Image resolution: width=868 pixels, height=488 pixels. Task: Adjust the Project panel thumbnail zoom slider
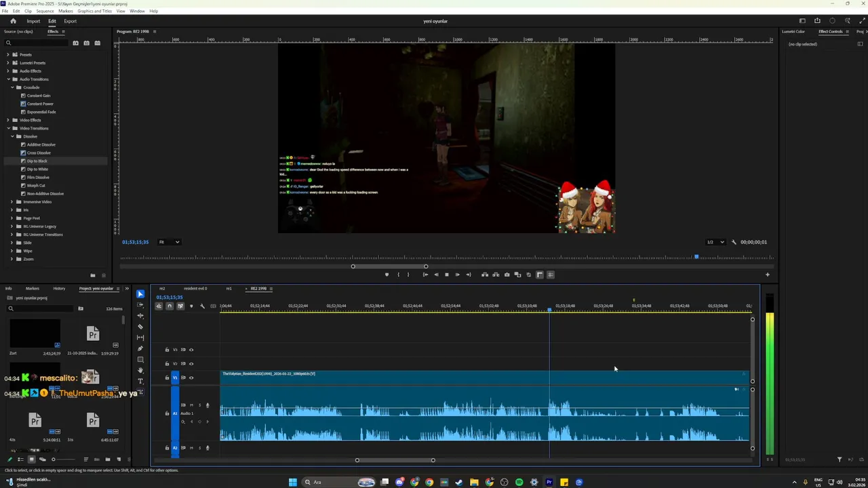(x=54, y=460)
